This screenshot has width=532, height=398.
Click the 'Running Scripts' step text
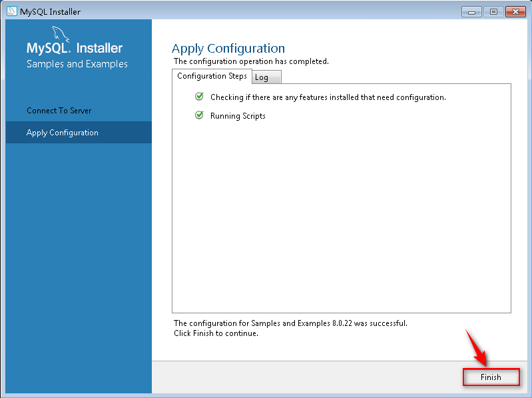[x=238, y=116]
